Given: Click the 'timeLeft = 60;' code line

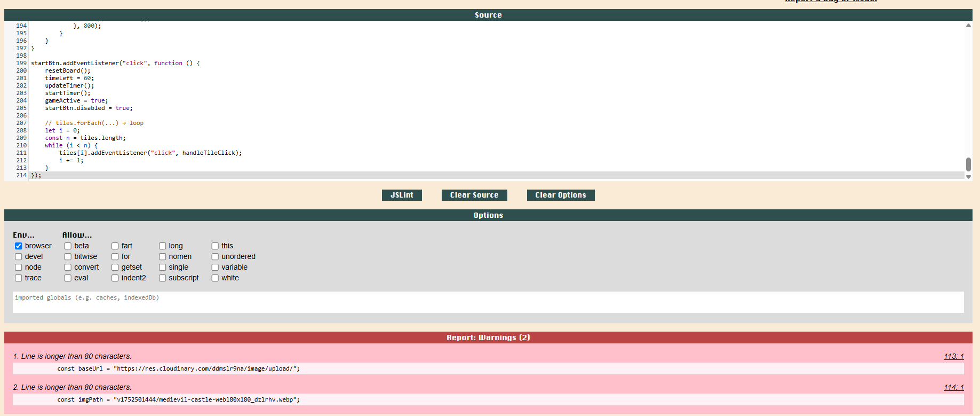Looking at the screenshot, I should tap(69, 78).
